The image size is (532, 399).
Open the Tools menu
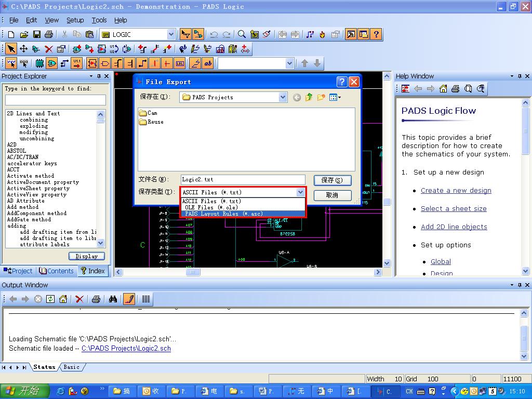coord(99,20)
